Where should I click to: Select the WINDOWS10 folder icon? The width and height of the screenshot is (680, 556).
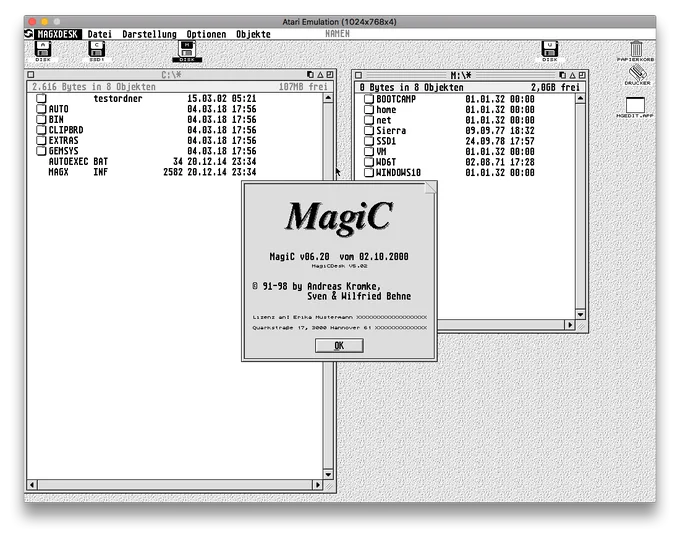coord(369,173)
